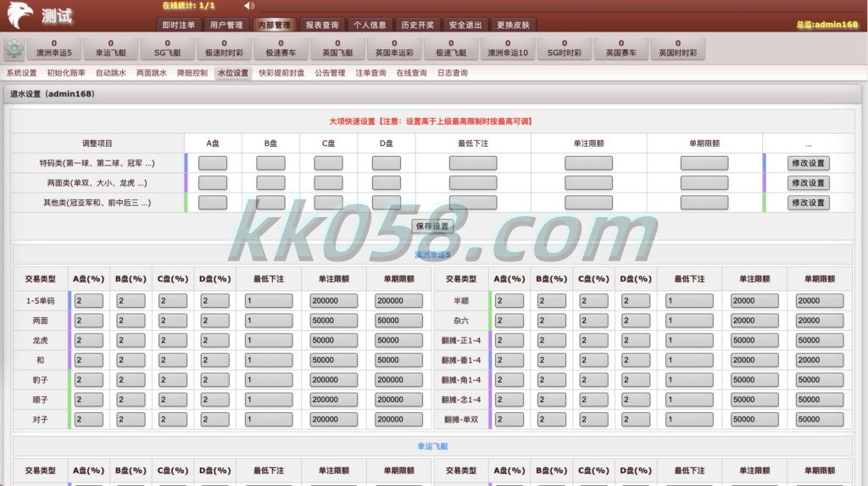Toggle the sound speaker icon
Image resolution: width=868 pixels, height=486 pixels.
[x=249, y=6]
